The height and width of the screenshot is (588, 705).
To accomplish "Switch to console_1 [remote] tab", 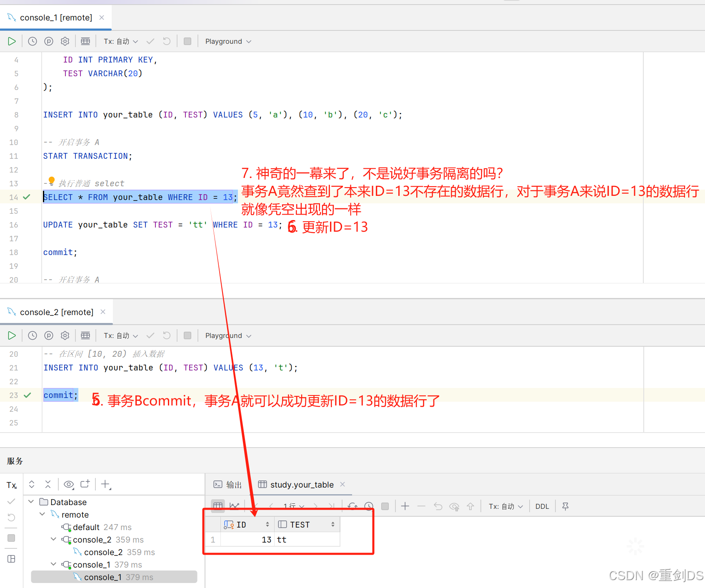I will tap(56, 18).
